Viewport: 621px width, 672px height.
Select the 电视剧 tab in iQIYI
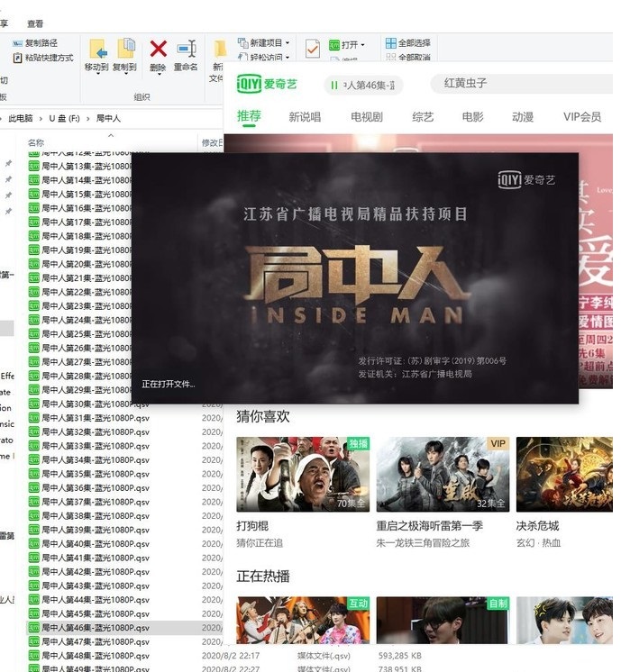tap(367, 117)
